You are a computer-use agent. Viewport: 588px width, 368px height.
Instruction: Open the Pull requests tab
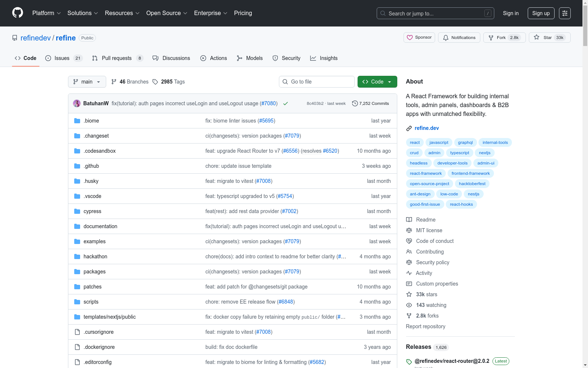tap(118, 58)
